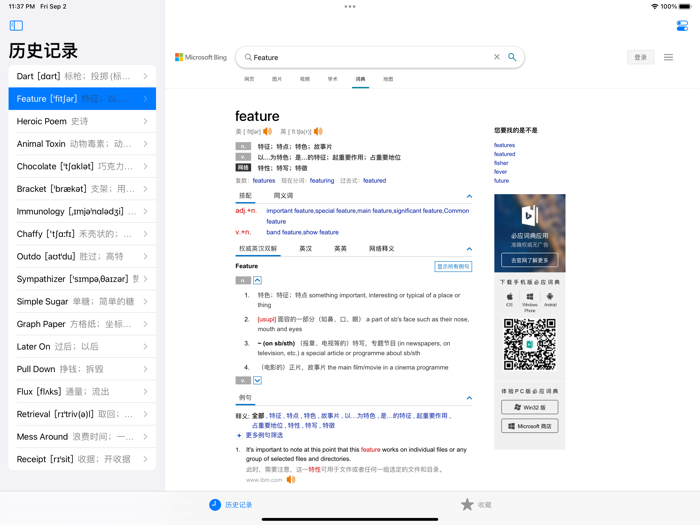Viewport: 700px width, 525px height.
Task: Click the Microsoft Bing logo
Action: pos(201,57)
